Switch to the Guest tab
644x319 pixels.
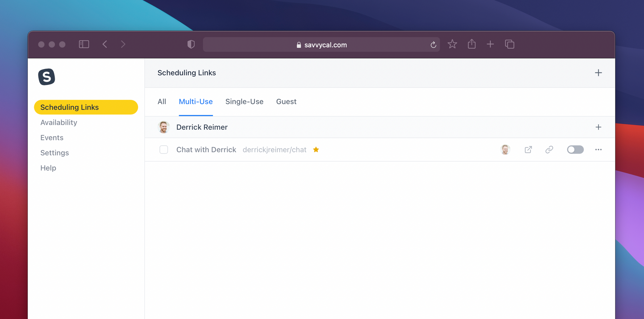pyautogui.click(x=286, y=102)
